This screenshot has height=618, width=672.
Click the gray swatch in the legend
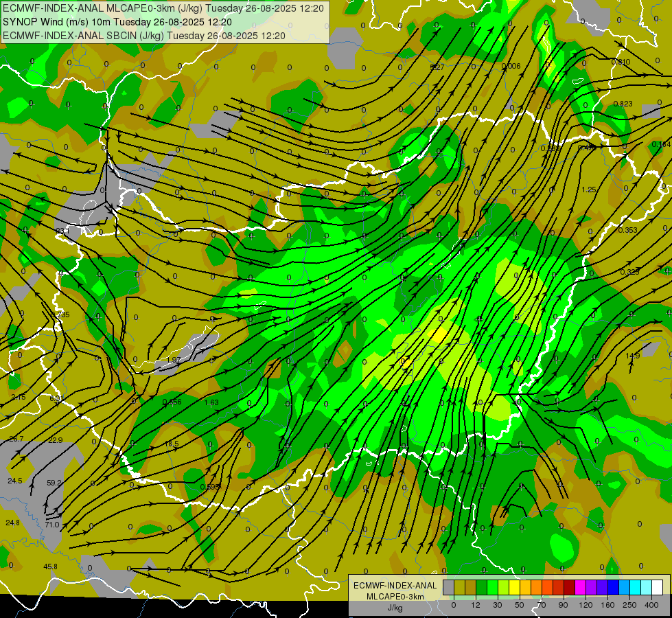449,587
